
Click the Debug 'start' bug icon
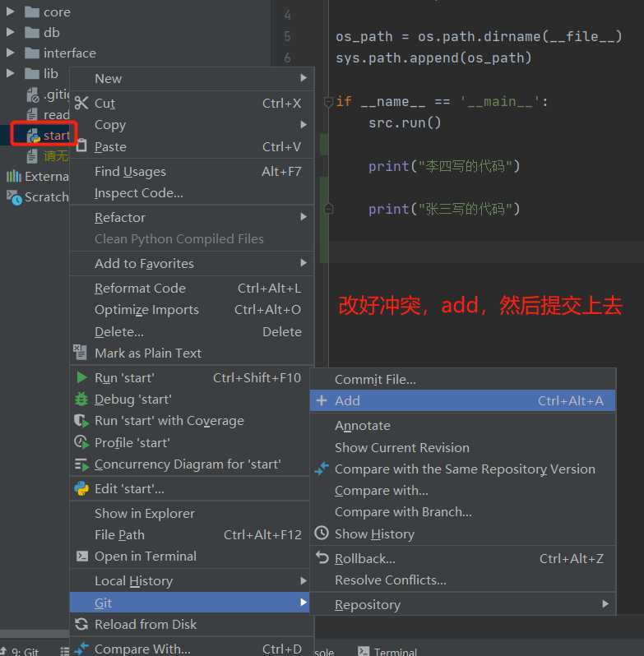coord(81,400)
